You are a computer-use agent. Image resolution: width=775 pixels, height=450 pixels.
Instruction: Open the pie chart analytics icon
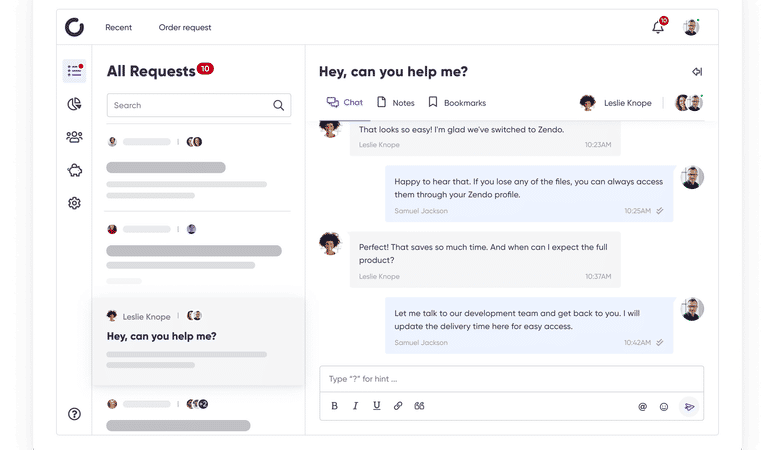tap(74, 104)
